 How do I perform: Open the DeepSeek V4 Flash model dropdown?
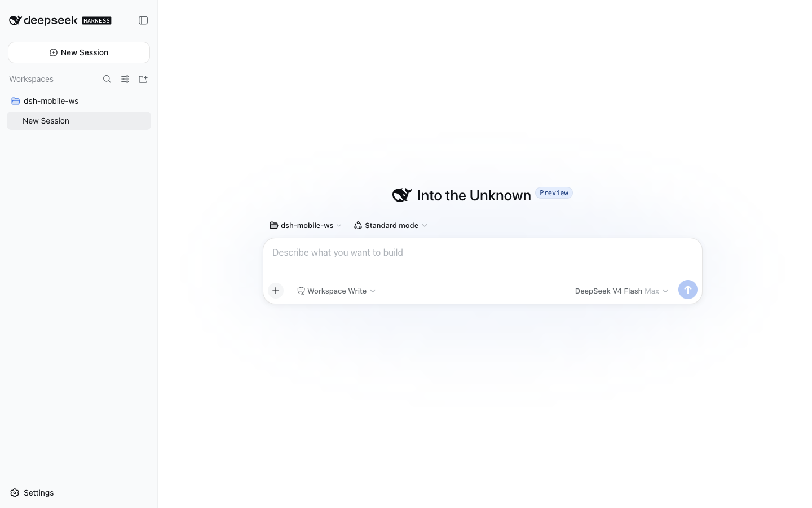[621, 291]
